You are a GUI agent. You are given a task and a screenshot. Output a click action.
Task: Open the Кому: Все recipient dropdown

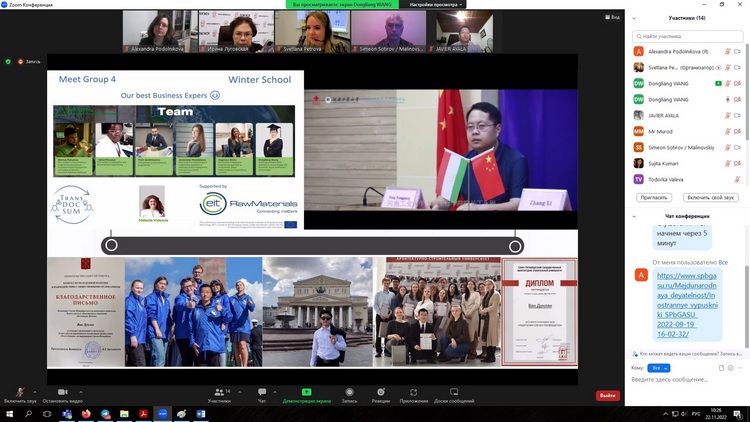(x=659, y=368)
